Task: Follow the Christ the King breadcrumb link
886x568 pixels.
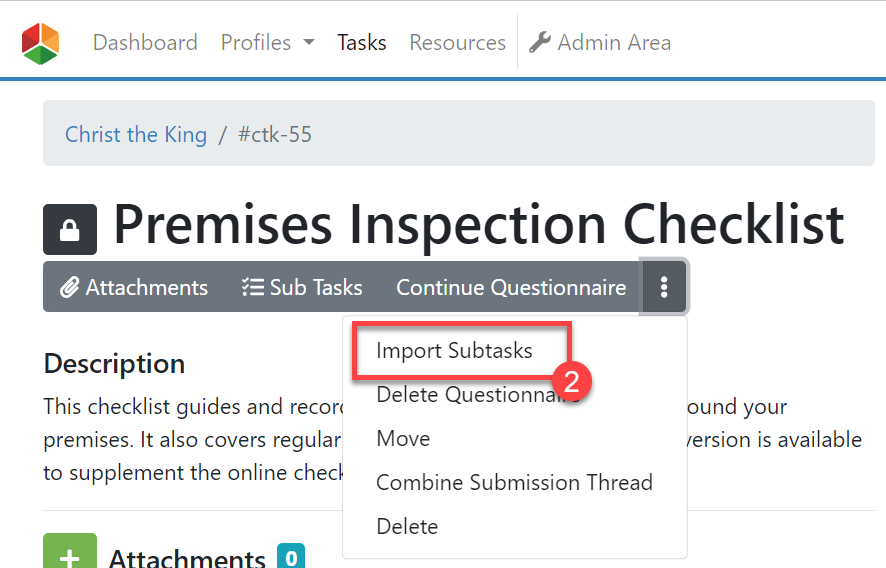Action: click(136, 135)
